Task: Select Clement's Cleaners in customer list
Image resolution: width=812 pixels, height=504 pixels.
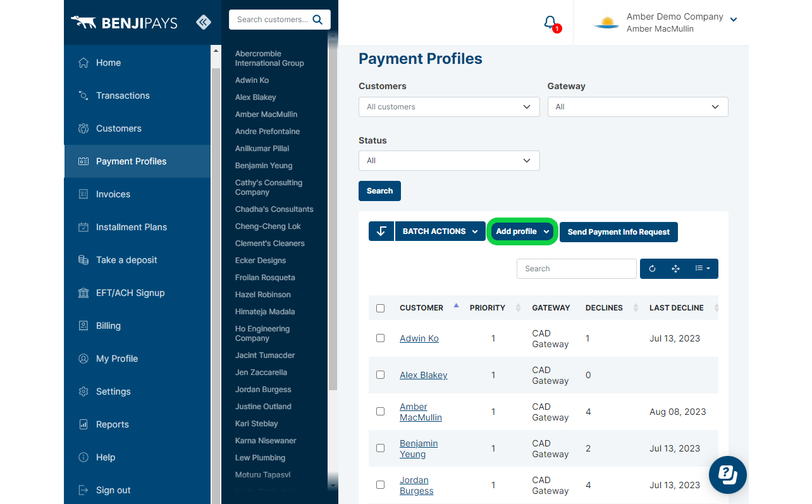Action: point(270,243)
